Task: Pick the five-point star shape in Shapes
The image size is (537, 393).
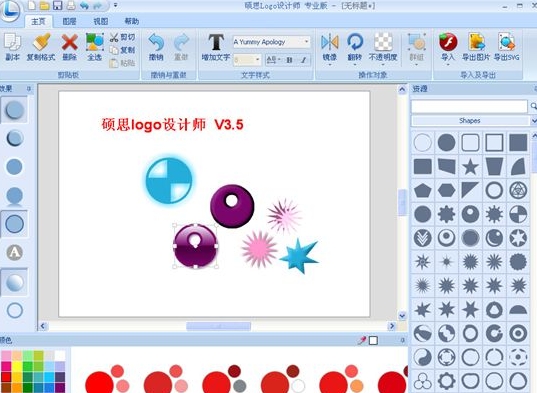Action: pyautogui.click(x=470, y=167)
